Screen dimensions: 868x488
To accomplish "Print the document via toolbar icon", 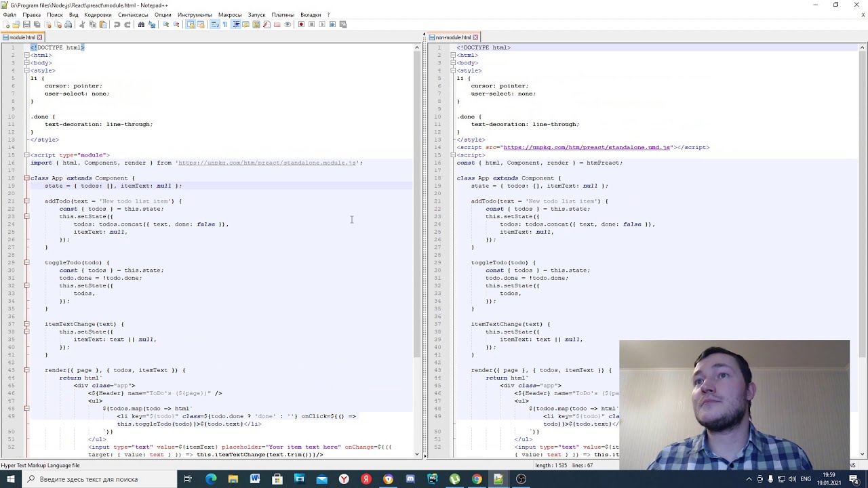I will 68,24.
